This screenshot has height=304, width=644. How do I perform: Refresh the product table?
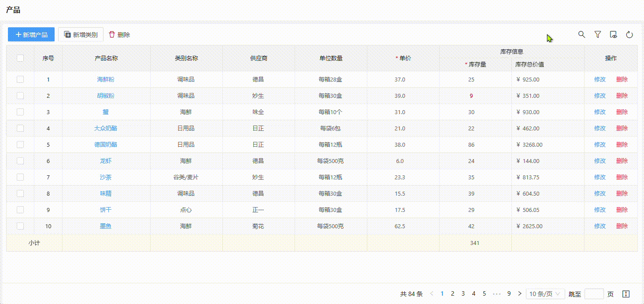point(629,34)
